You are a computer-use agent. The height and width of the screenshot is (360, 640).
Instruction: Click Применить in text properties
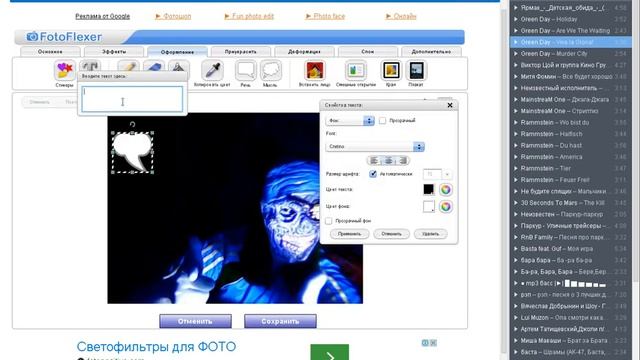tap(349, 234)
